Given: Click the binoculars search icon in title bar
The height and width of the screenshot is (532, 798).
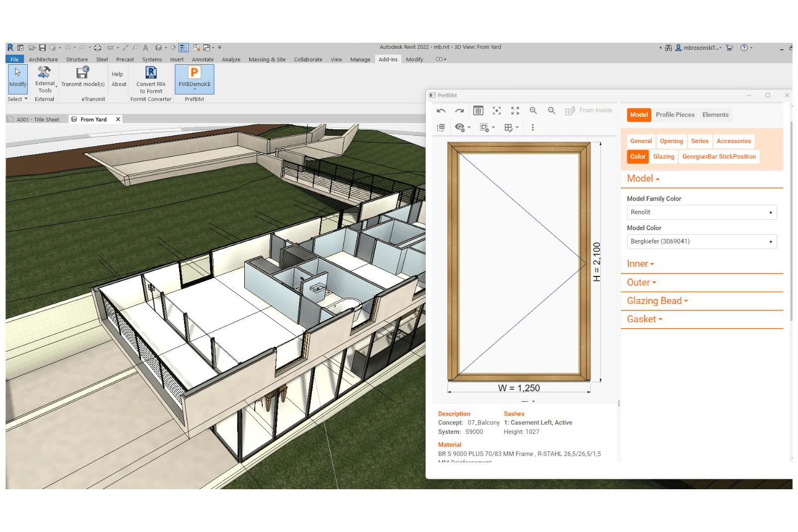Looking at the screenshot, I should [x=668, y=48].
